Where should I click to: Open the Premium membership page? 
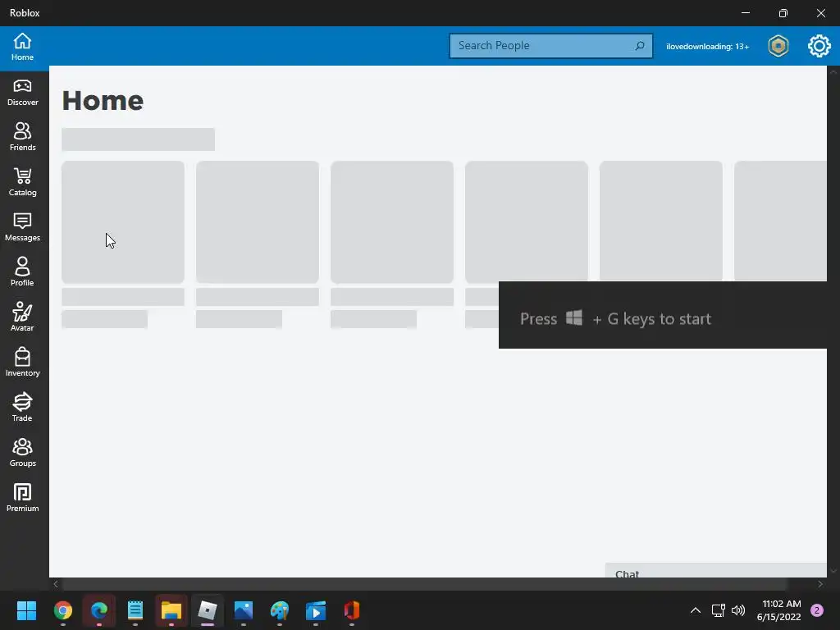pos(22,498)
